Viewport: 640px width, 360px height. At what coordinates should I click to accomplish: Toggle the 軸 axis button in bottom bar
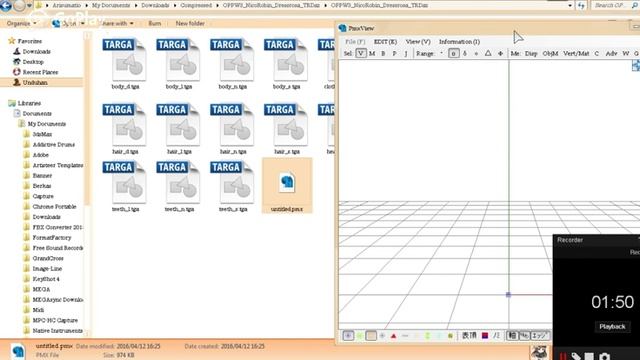click(x=512, y=336)
